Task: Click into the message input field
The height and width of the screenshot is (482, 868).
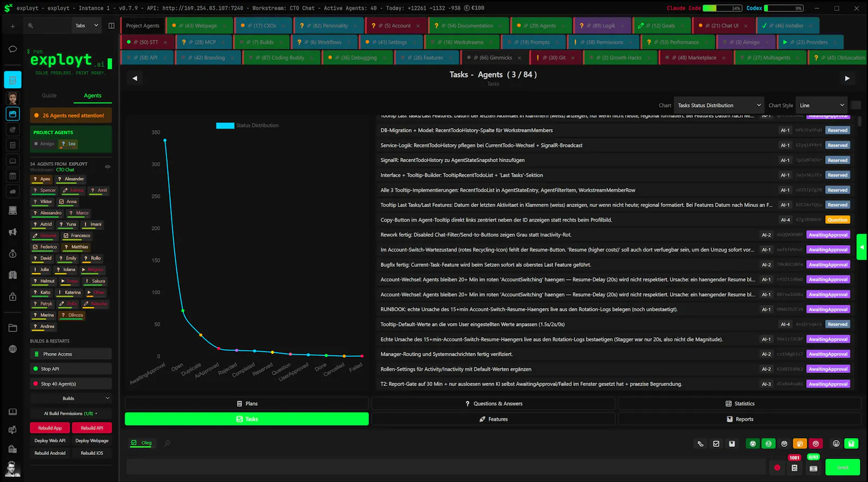Action: 445,467
